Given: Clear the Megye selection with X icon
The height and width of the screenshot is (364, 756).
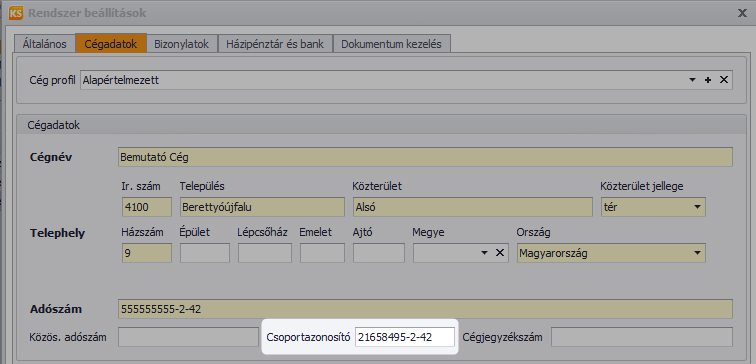Looking at the screenshot, I should [500, 253].
